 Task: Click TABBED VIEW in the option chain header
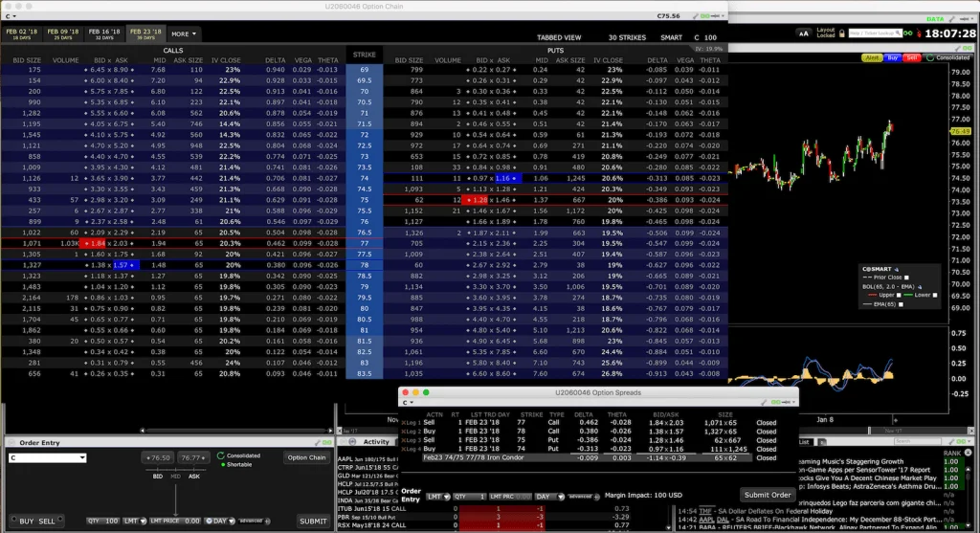559,37
